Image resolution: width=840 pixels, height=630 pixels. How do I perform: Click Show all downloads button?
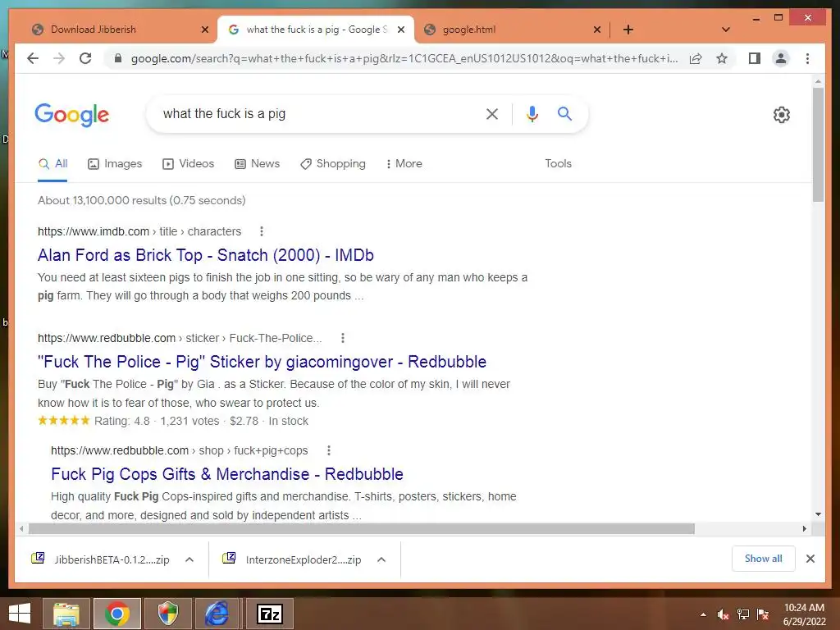[x=764, y=559]
